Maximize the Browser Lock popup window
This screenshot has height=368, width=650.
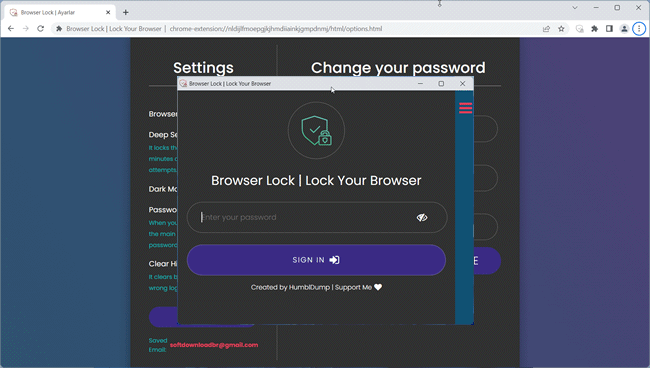point(441,83)
